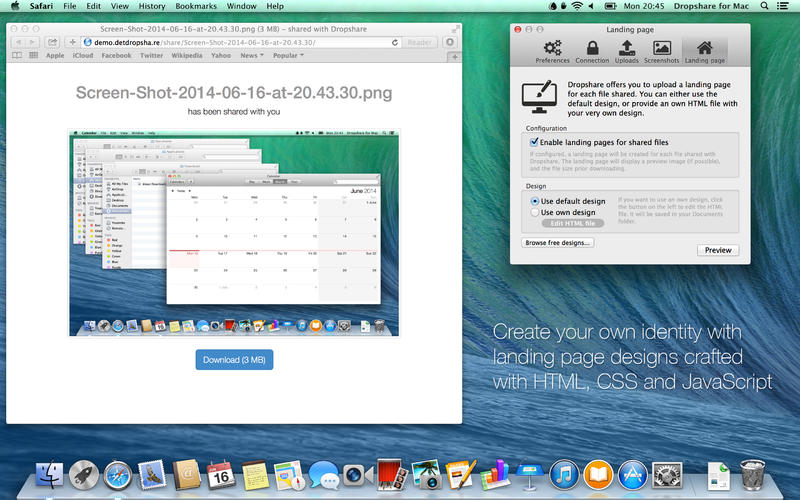Open iPhoto icon in Dock
800x500 pixels.
[427, 474]
